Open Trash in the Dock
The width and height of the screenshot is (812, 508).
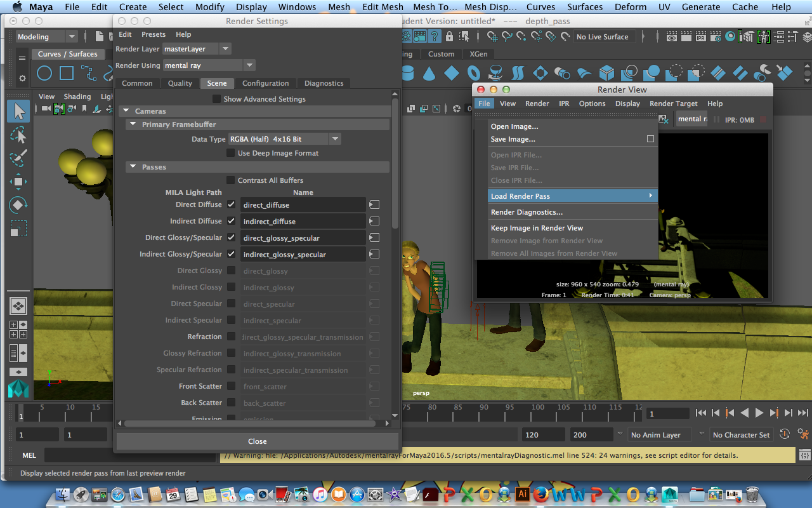(x=752, y=494)
